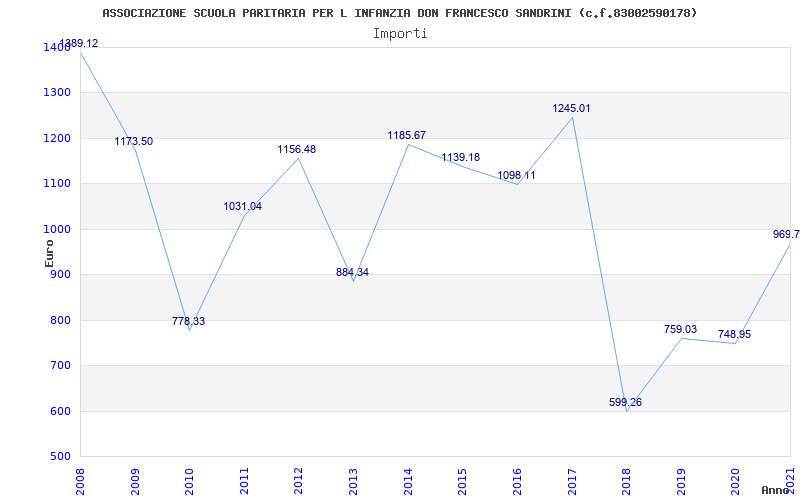Select the 2011 x-axis label

[244, 482]
